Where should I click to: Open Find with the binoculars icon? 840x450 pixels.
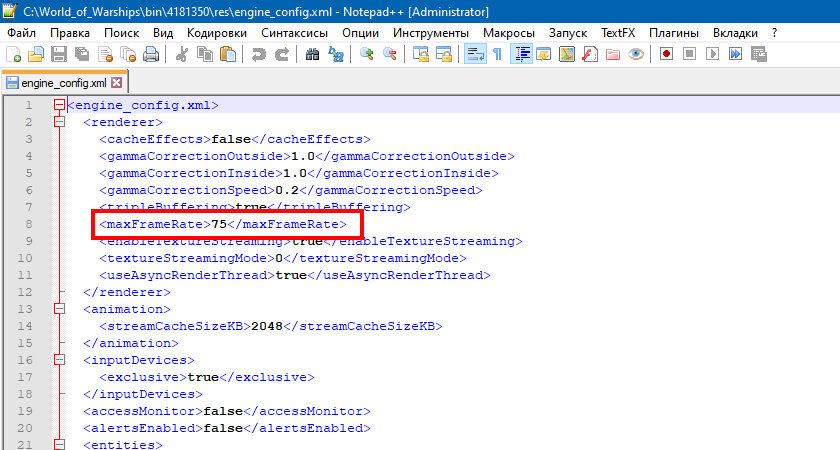[312, 54]
